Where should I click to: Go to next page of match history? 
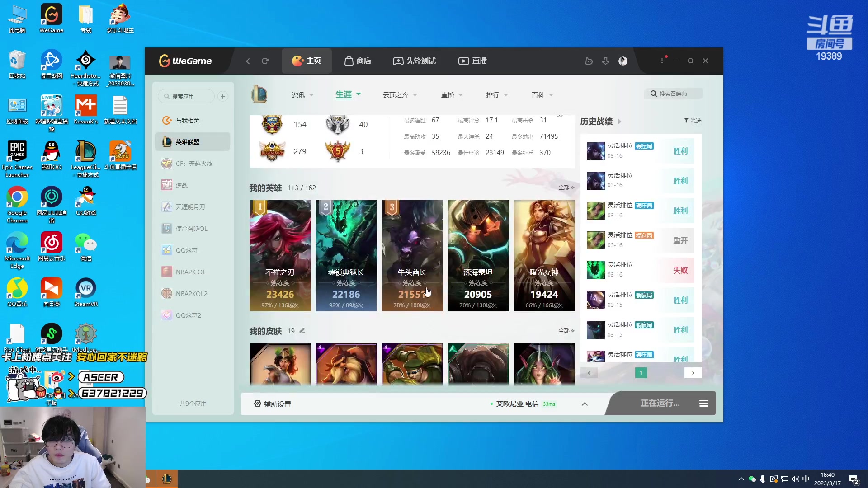coord(693,373)
